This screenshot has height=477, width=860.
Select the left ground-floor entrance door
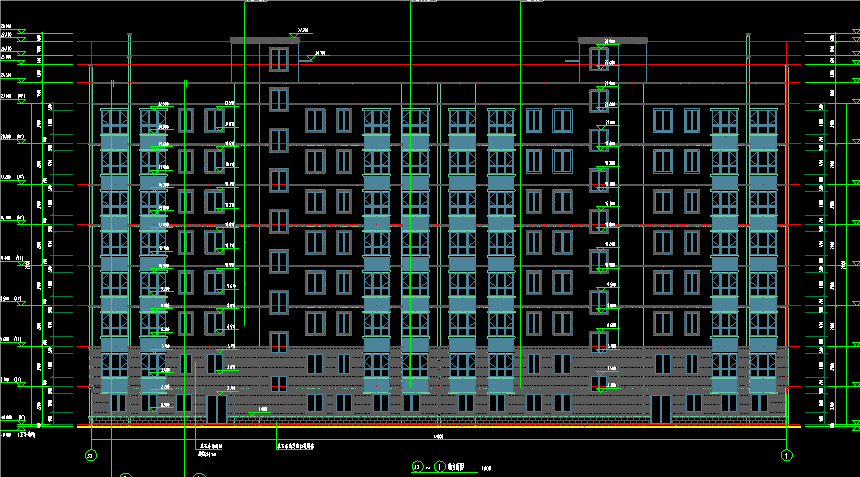coord(217,410)
